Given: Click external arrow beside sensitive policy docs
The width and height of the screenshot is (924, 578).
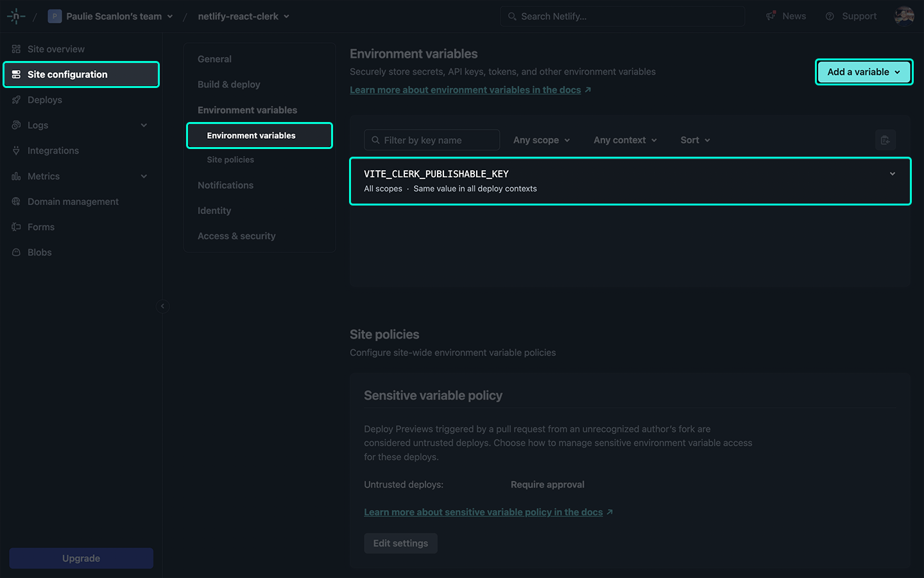Looking at the screenshot, I should click(x=610, y=512).
